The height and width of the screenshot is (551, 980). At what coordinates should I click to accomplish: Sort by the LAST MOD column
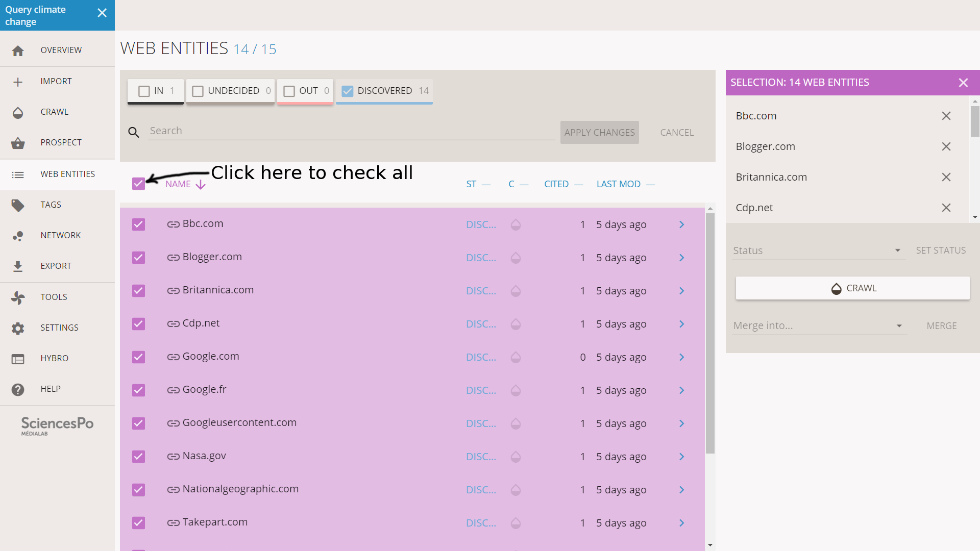(625, 184)
